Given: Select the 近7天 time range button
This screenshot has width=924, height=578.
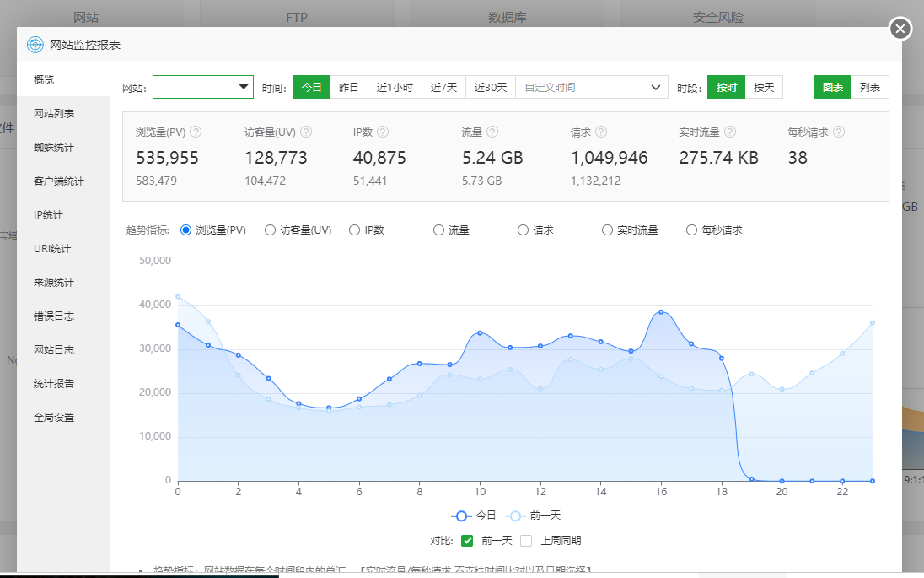Looking at the screenshot, I should 443,87.
